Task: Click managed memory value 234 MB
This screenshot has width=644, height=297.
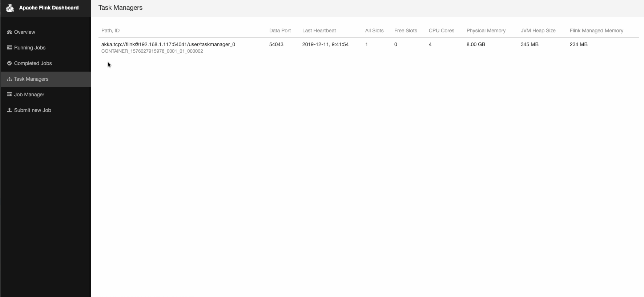Action: [x=579, y=44]
